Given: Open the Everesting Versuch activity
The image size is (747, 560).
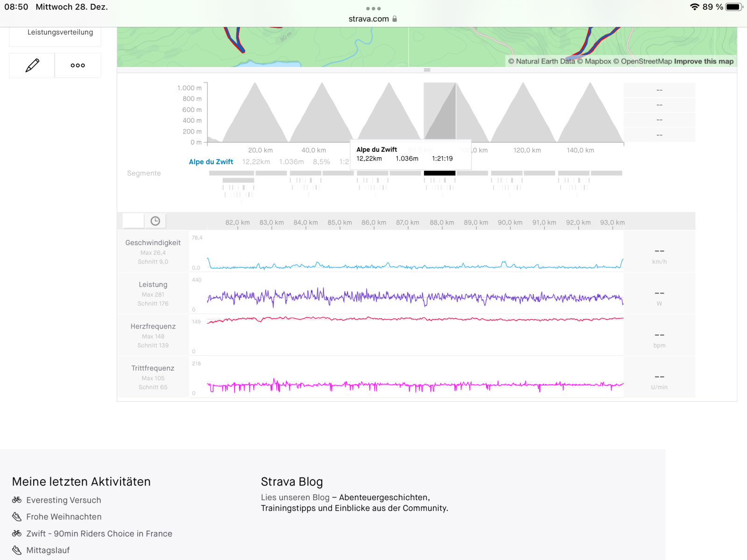Looking at the screenshot, I should (63, 500).
